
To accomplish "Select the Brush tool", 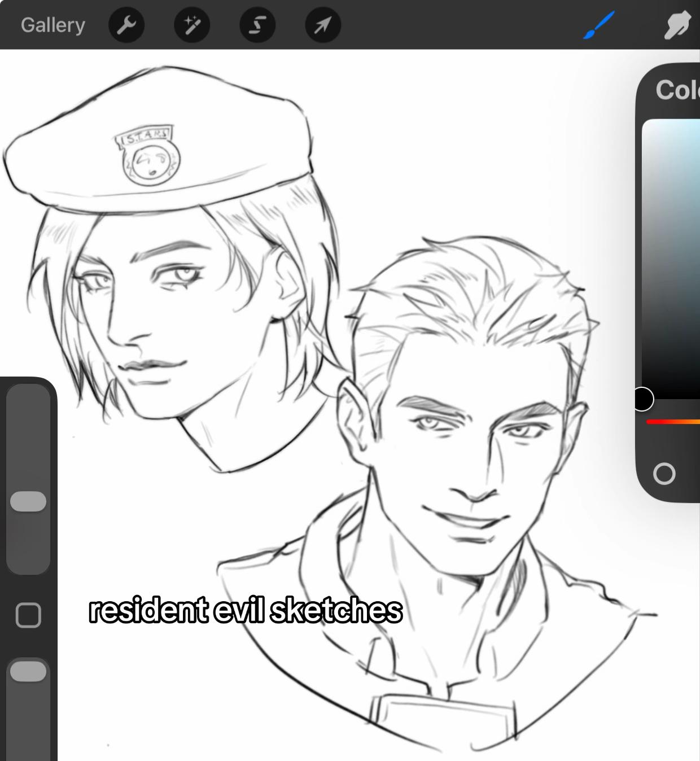I will click(x=598, y=25).
